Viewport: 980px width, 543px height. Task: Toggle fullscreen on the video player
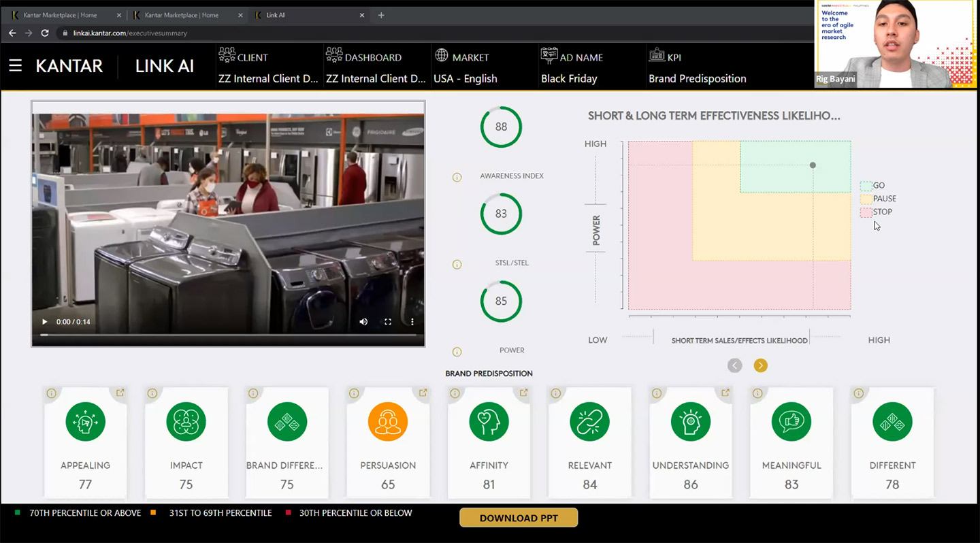click(x=388, y=322)
